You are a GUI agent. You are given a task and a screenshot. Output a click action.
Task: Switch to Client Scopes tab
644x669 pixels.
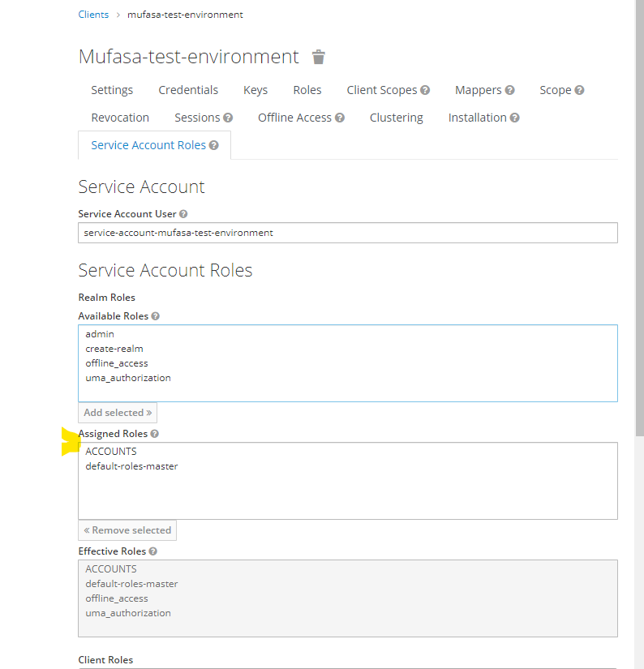tap(381, 90)
